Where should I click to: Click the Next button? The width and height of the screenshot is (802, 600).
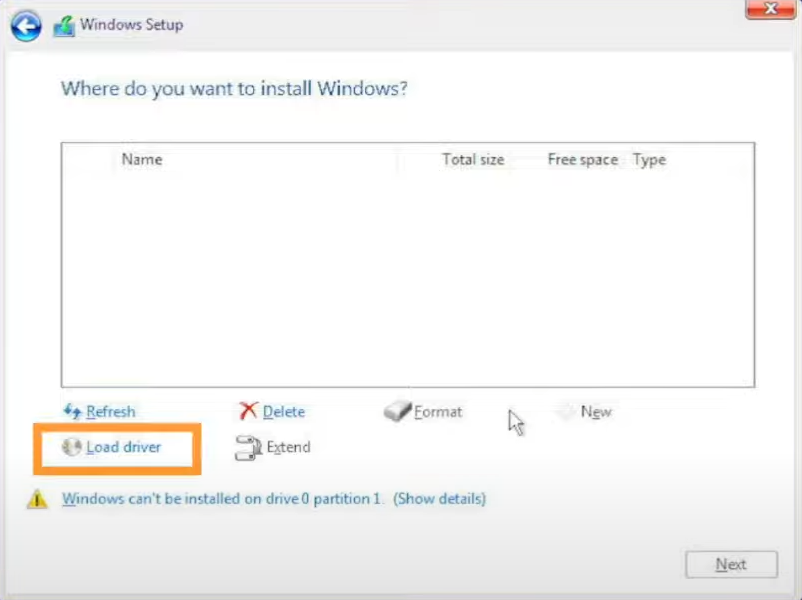pos(731,564)
